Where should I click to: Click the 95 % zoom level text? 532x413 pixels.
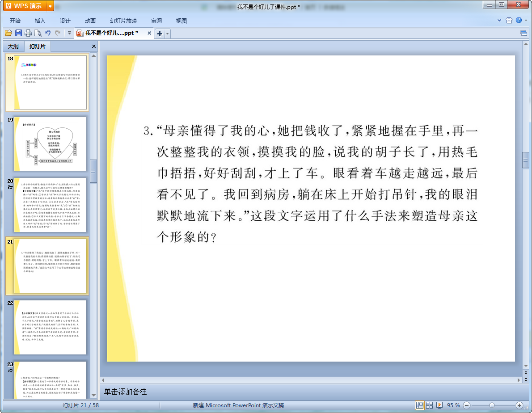click(x=453, y=405)
